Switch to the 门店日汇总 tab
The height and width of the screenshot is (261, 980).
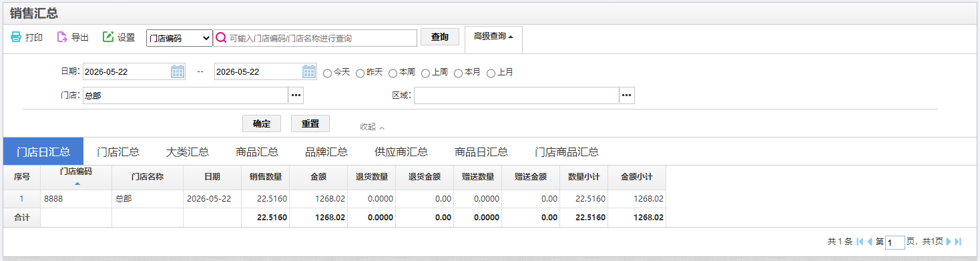tap(43, 152)
